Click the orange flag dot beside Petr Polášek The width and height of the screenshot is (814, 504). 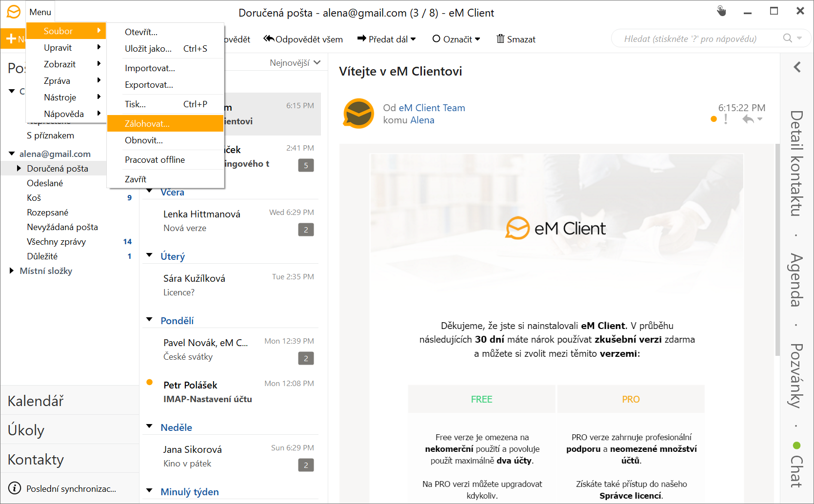point(150,382)
